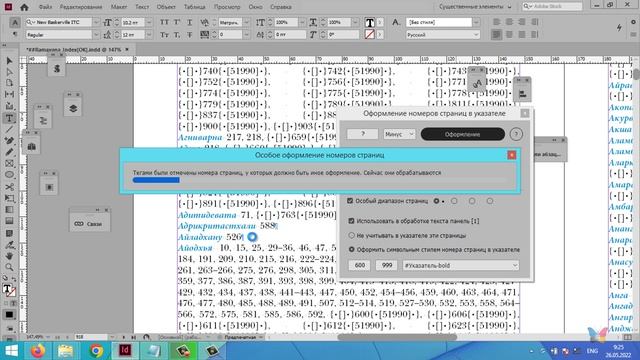Apply All Caps formatting (TT)
Viewport: 640px width, 360px height.
[164, 22]
